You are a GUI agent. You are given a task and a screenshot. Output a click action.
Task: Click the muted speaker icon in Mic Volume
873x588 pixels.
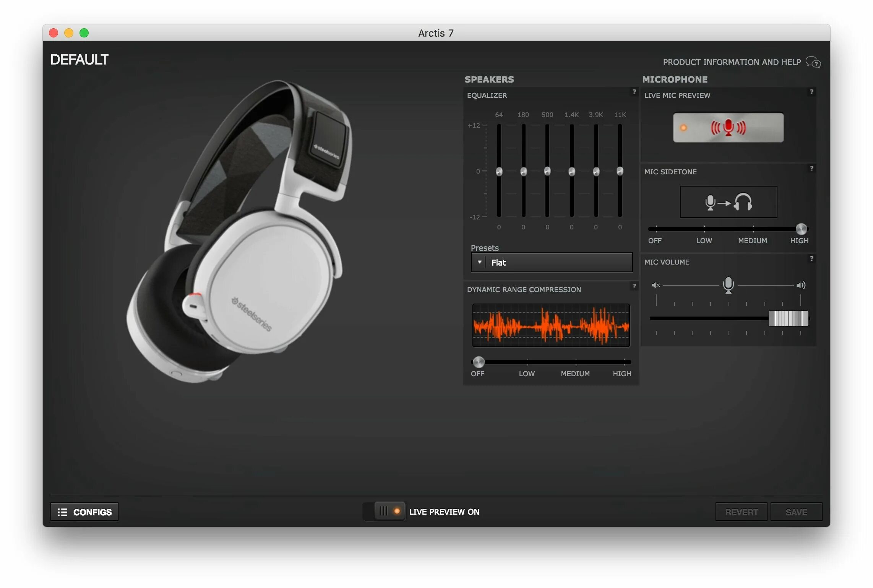point(656,285)
